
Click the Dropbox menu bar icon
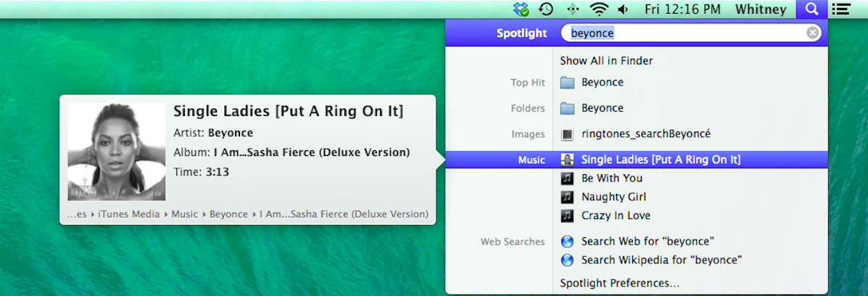521,9
